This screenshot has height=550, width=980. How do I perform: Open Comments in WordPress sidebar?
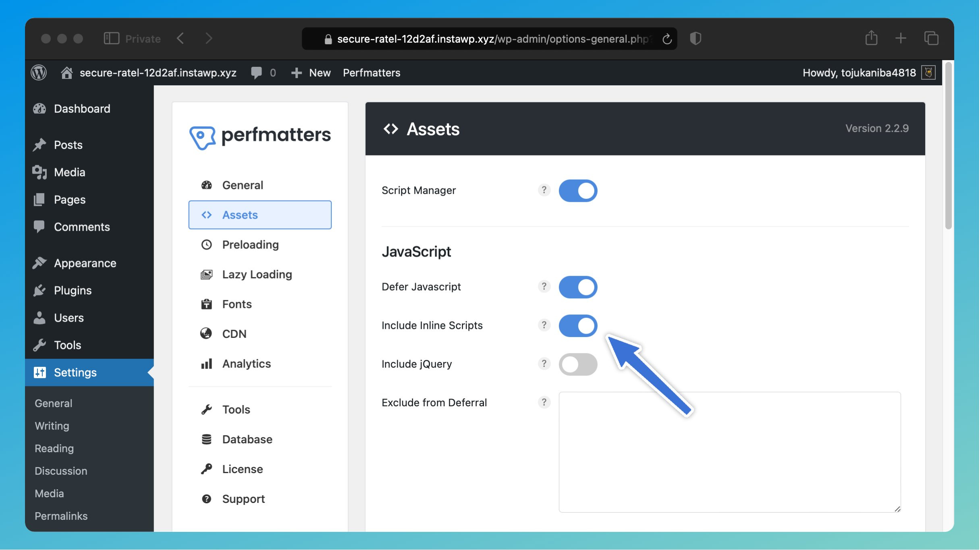click(x=89, y=227)
